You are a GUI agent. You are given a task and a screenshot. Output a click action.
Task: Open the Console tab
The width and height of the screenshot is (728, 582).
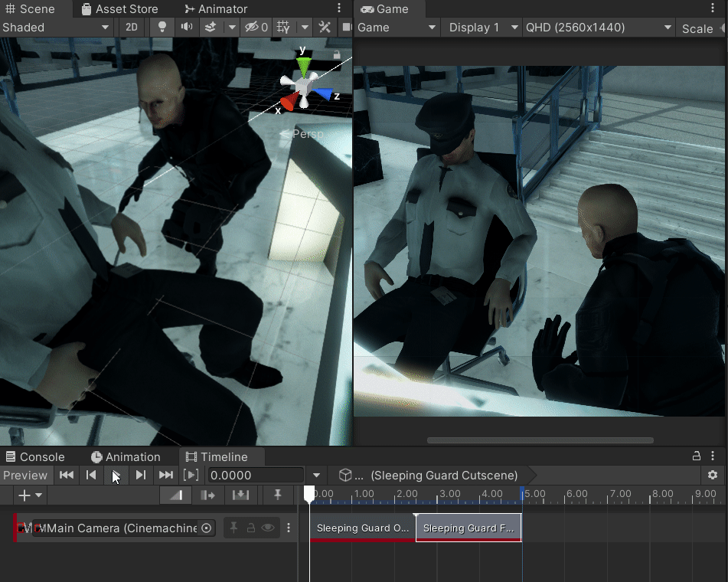[x=35, y=457]
